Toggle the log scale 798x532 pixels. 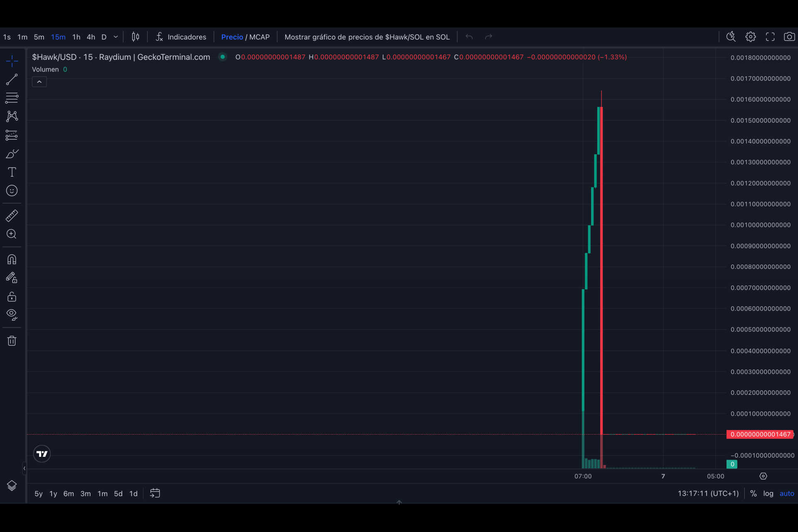coord(768,493)
